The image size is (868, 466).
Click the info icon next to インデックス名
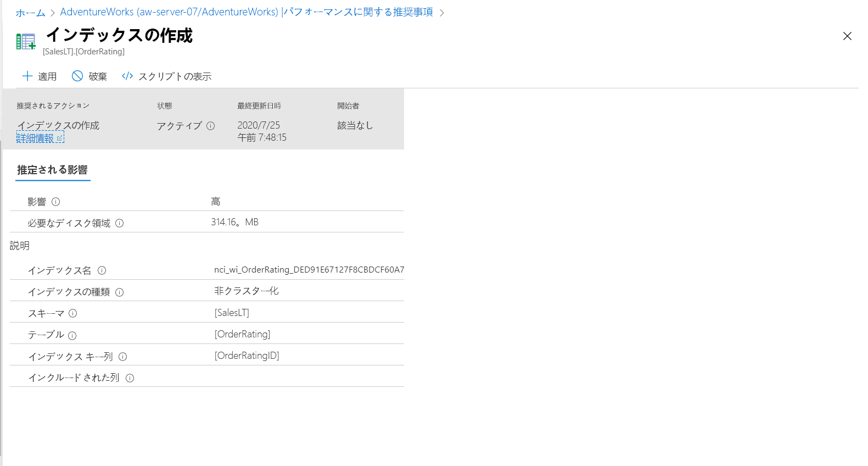(x=102, y=270)
